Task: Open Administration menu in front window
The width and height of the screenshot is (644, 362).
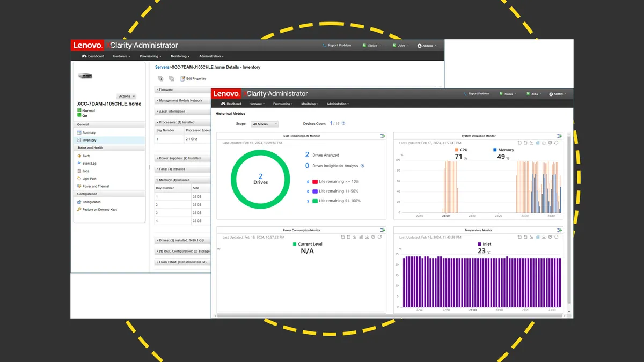Action: click(x=338, y=104)
